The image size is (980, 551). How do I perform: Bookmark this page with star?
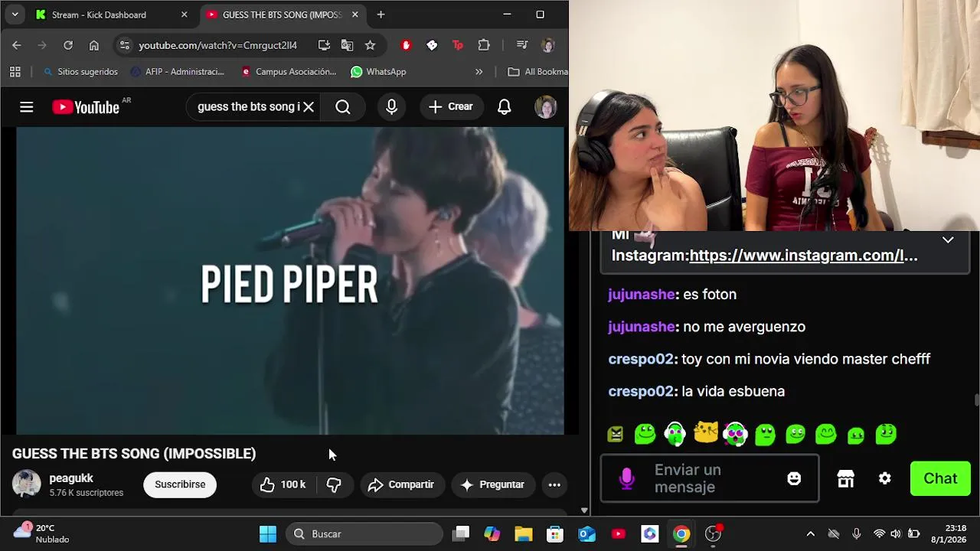coord(371,45)
